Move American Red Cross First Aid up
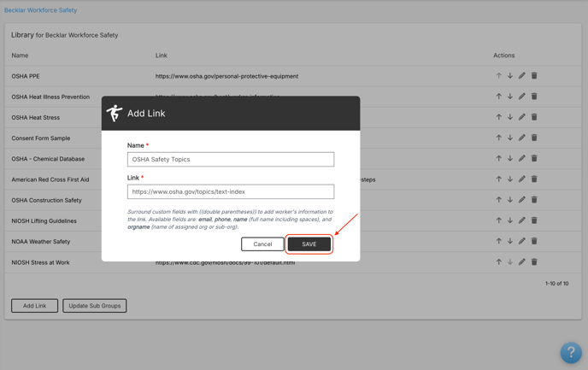The width and height of the screenshot is (588, 370). pyautogui.click(x=499, y=179)
